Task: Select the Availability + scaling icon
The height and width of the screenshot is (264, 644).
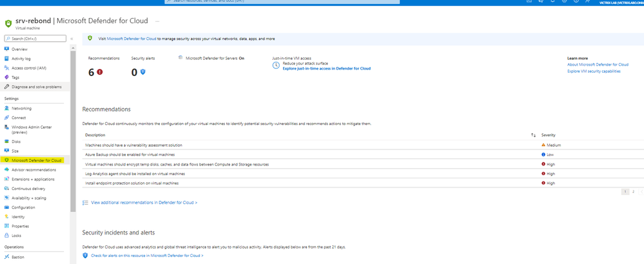Action: [6, 198]
